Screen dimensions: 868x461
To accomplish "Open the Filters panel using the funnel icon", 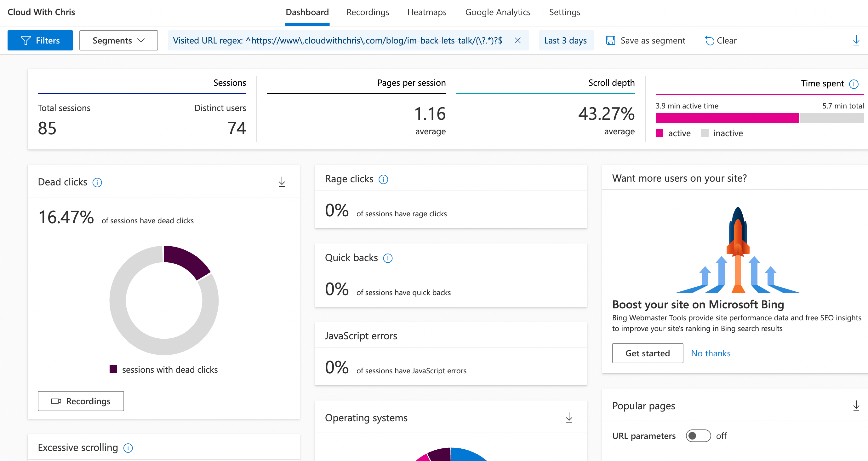I will click(x=40, y=40).
